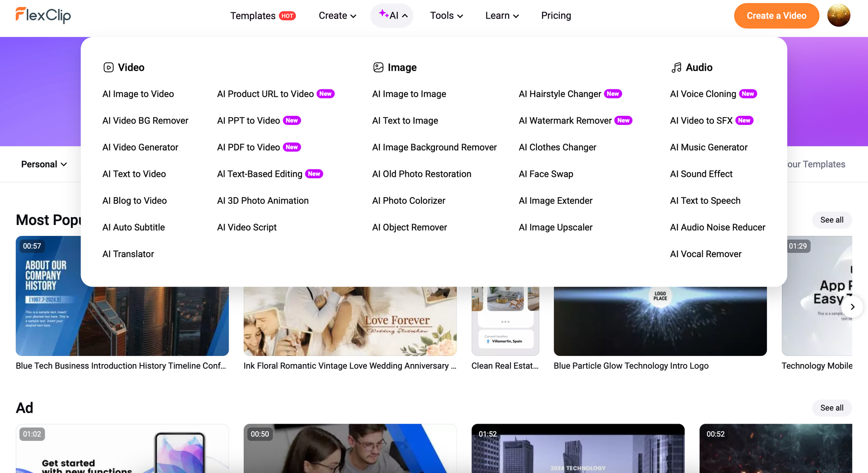Expand the Tools dropdown menu

pos(447,16)
